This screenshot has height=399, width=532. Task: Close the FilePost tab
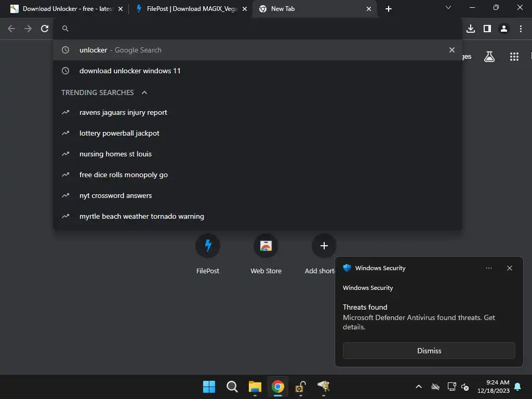coord(245,9)
